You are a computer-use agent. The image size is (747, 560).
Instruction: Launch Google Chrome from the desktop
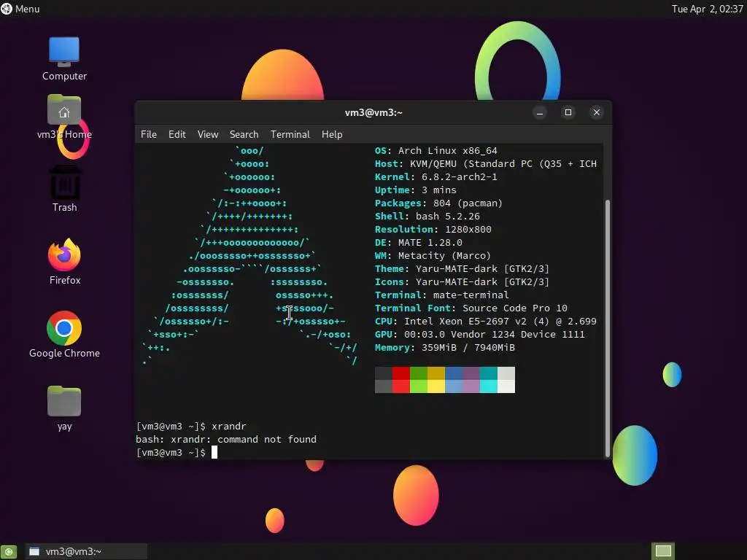click(x=64, y=335)
